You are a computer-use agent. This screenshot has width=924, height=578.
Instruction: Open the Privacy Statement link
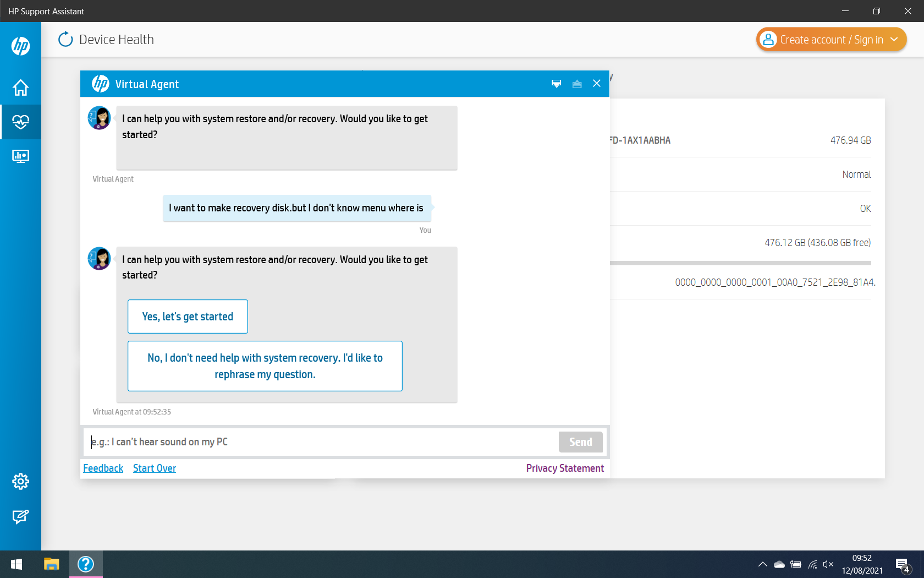[x=565, y=468]
